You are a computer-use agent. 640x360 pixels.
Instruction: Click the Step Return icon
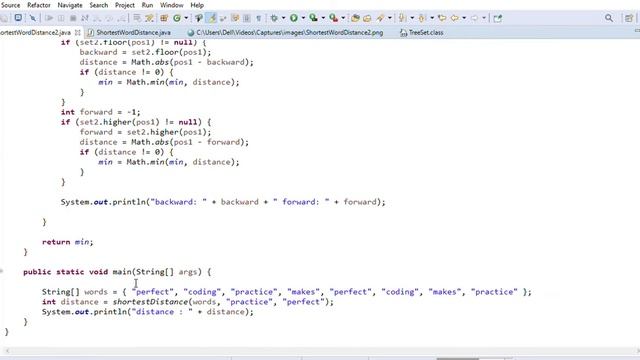pos(121,18)
